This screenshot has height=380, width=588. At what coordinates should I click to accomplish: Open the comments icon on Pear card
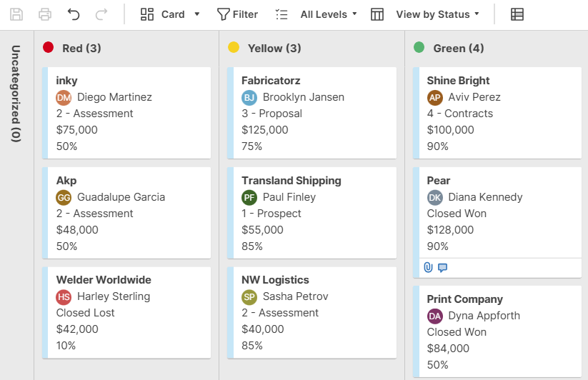click(442, 268)
